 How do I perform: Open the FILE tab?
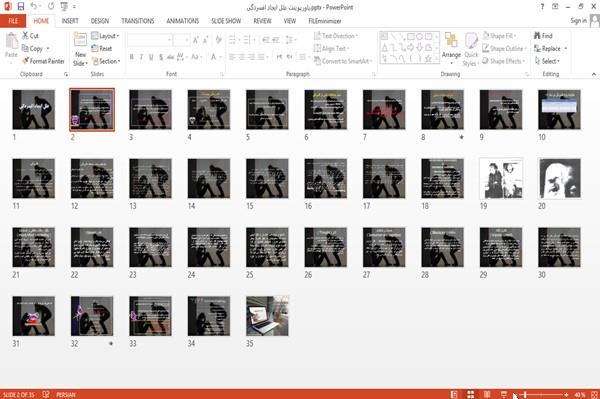click(13, 21)
